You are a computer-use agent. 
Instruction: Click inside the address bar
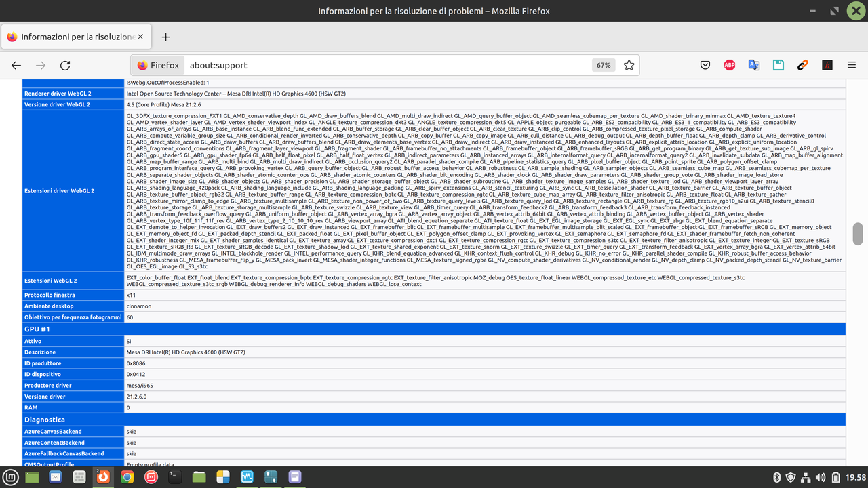339,65
